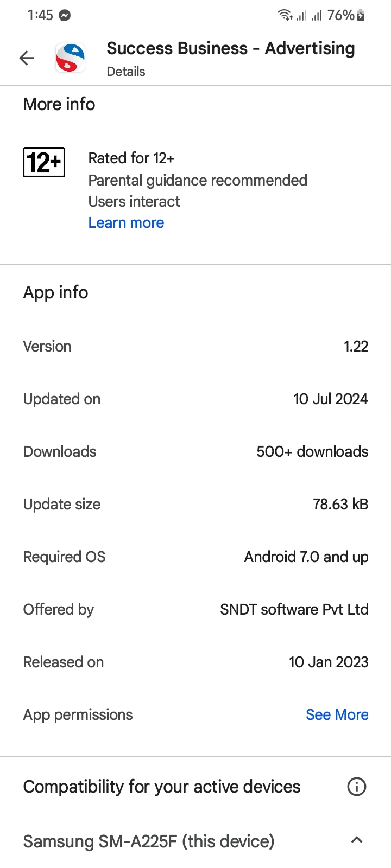Tap the Update size 78.63 kB value
The height and width of the screenshot is (868, 391).
tap(340, 505)
